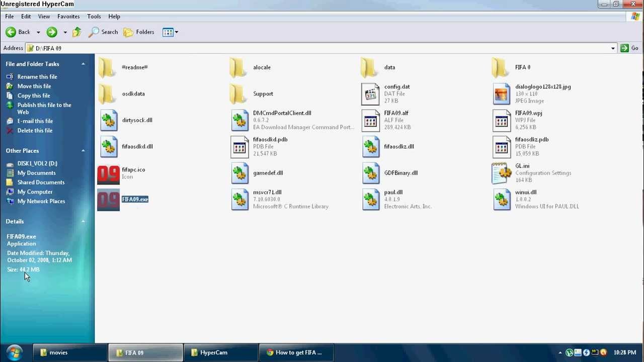Viewport: 644px width, 362px height.
Task: Open Shared Documents link
Action: click(x=41, y=183)
